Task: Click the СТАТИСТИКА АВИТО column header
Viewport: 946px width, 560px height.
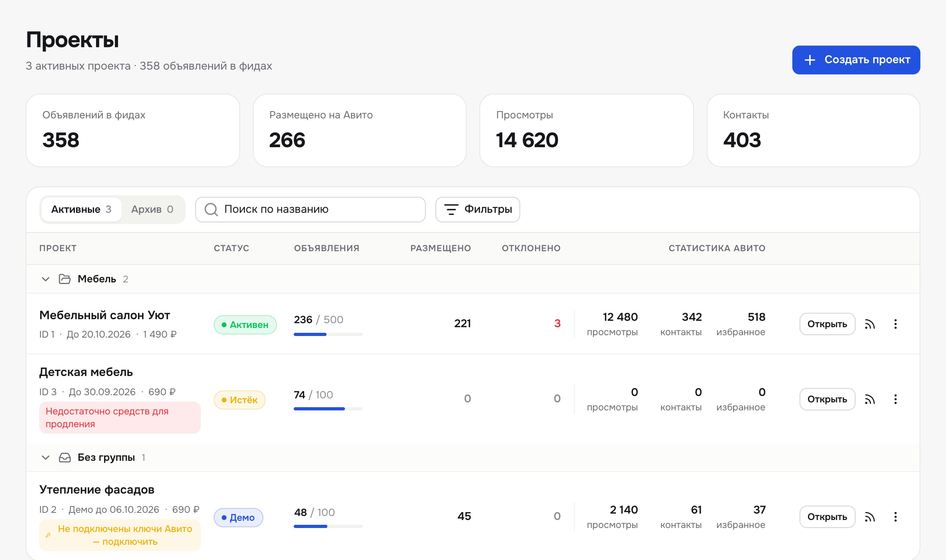Action: point(717,248)
